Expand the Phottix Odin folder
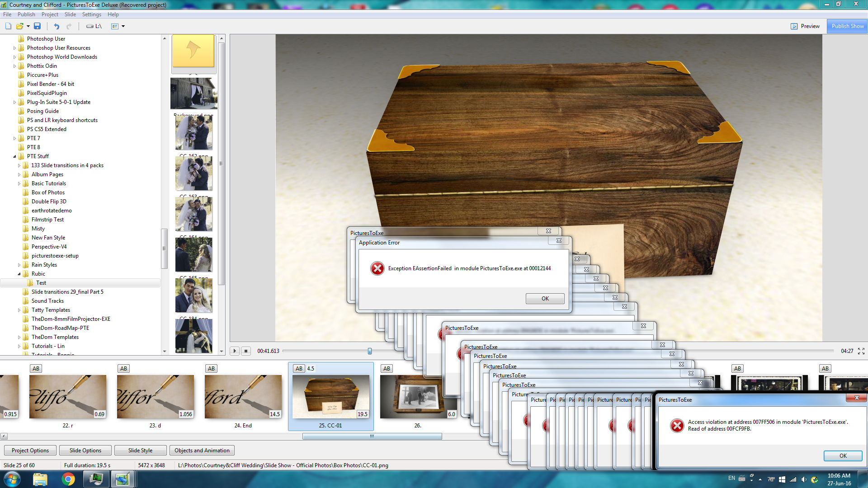The width and height of the screenshot is (868, 488). point(14,66)
